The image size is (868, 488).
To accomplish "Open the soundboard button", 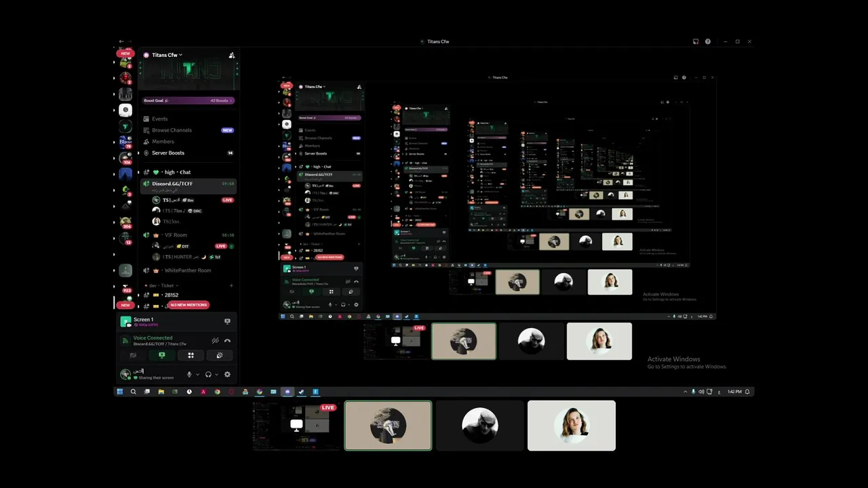I will click(220, 355).
